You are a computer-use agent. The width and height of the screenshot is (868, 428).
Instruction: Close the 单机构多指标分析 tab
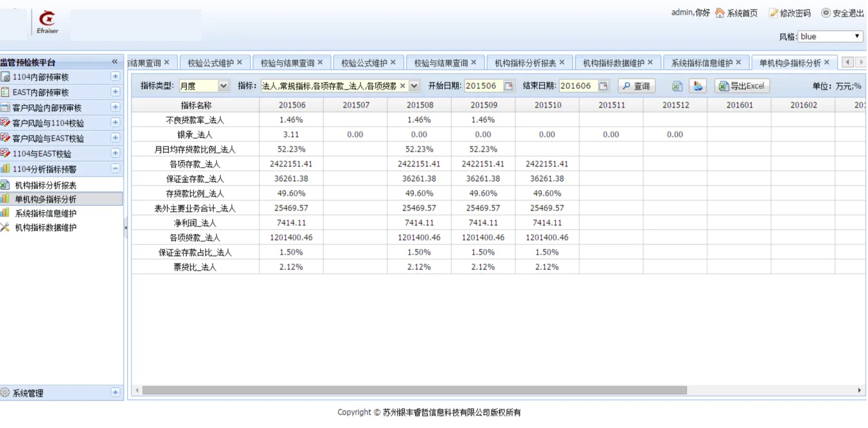pyautogui.click(x=826, y=62)
